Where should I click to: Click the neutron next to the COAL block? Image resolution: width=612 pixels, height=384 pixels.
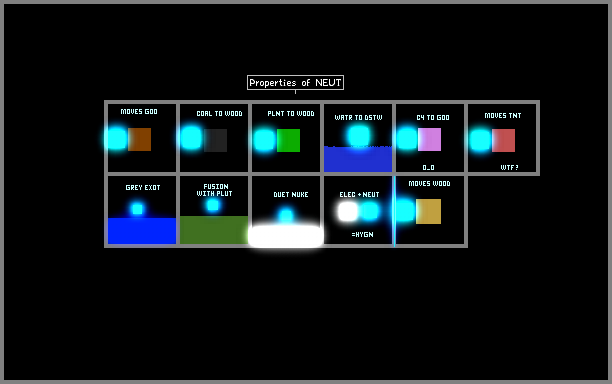191,138
